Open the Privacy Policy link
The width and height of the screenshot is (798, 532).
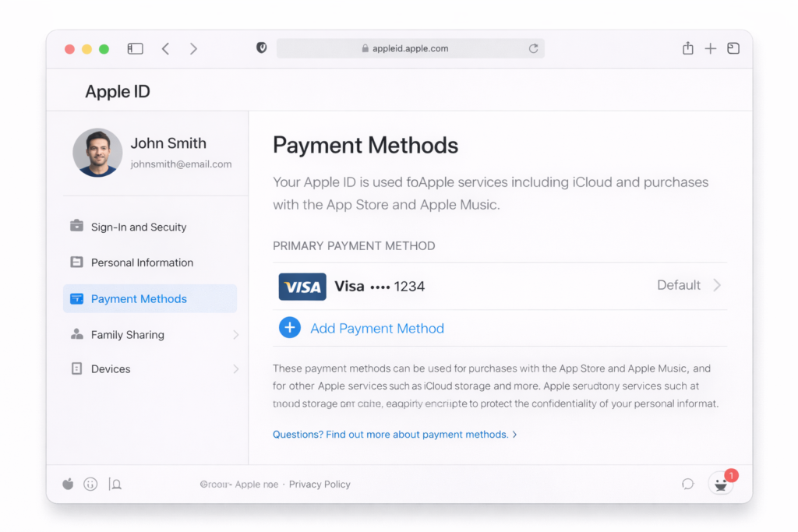pyautogui.click(x=320, y=484)
